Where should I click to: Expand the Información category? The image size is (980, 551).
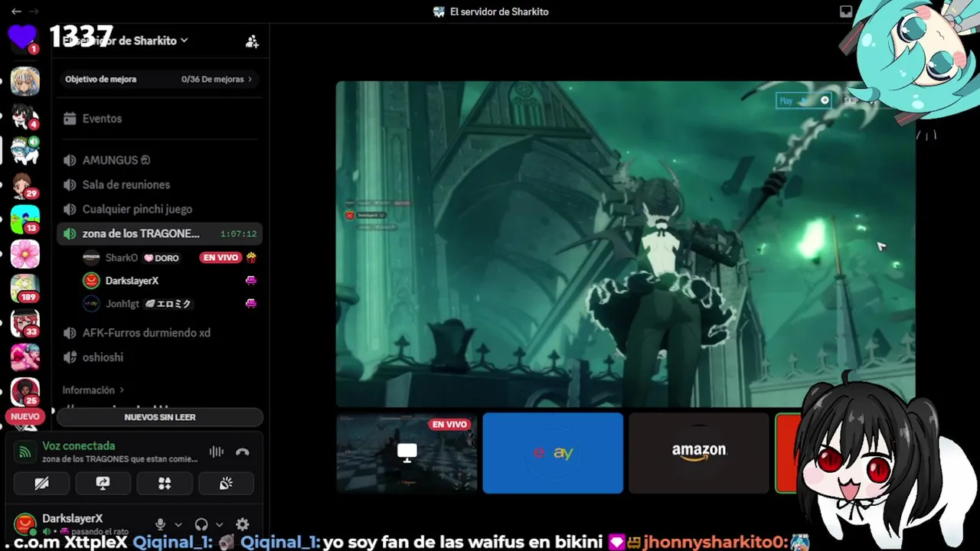point(93,390)
